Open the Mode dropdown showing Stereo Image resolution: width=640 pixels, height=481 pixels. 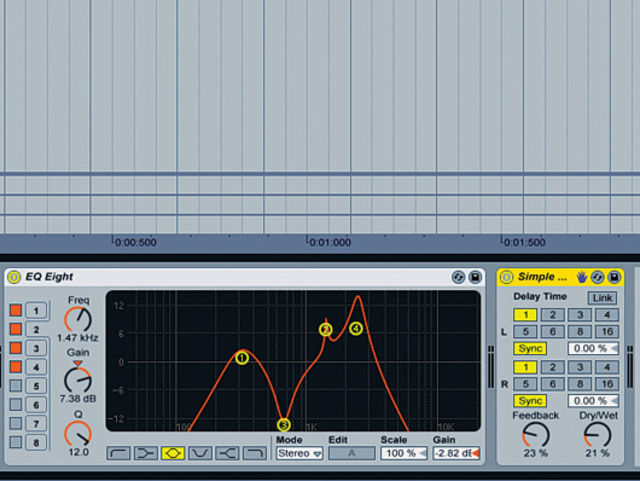click(x=299, y=454)
